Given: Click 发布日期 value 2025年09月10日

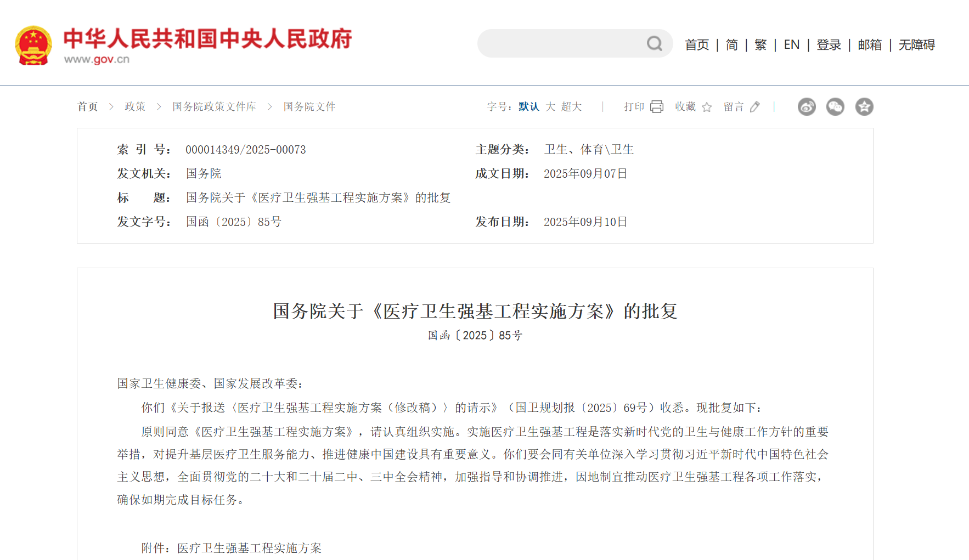Looking at the screenshot, I should (x=585, y=222).
